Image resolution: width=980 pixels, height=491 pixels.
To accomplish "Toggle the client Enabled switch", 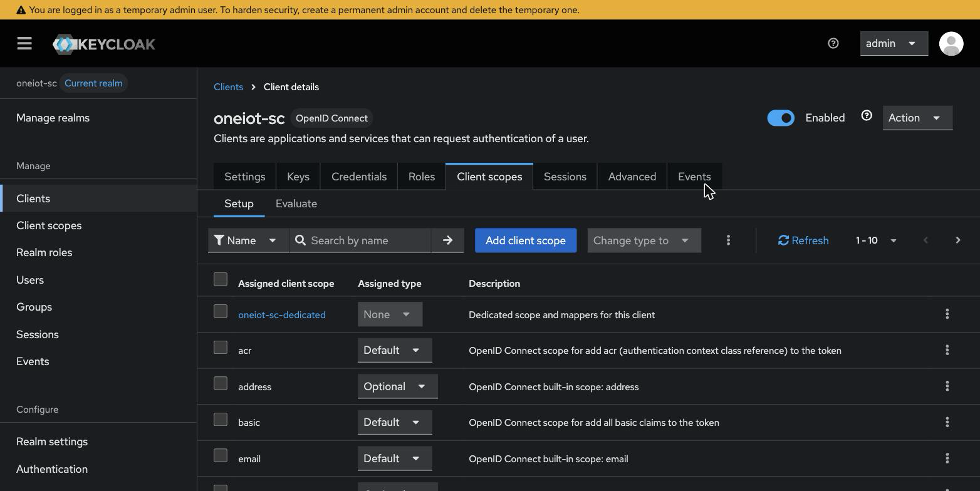I will click(x=781, y=118).
